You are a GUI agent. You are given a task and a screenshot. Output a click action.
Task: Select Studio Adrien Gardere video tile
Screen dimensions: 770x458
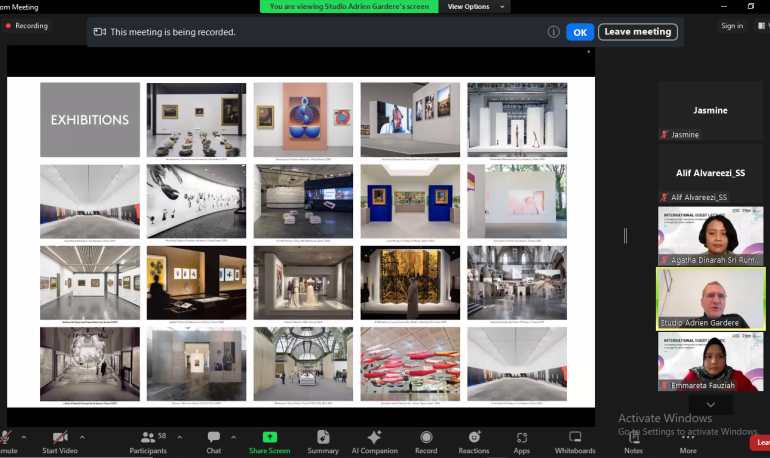click(x=711, y=298)
